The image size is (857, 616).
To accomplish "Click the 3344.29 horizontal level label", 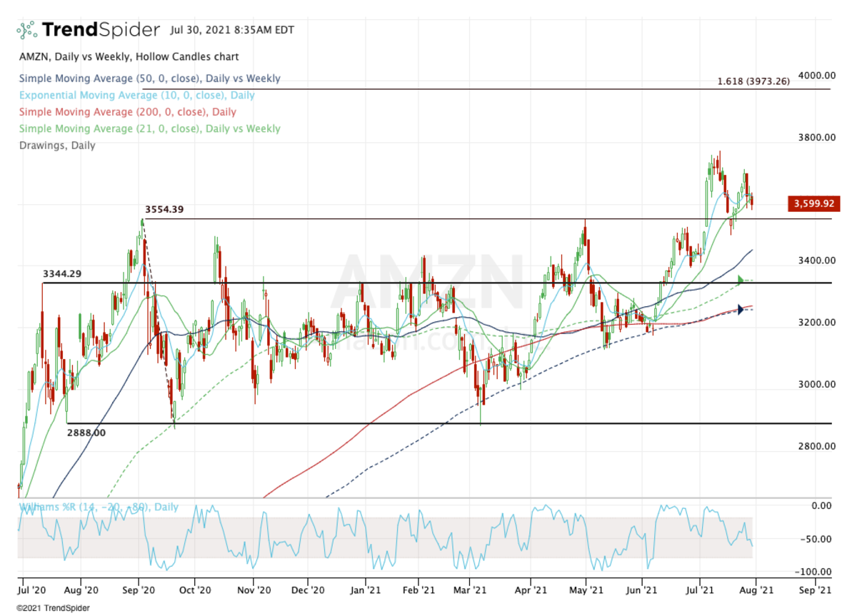I will coord(62,273).
